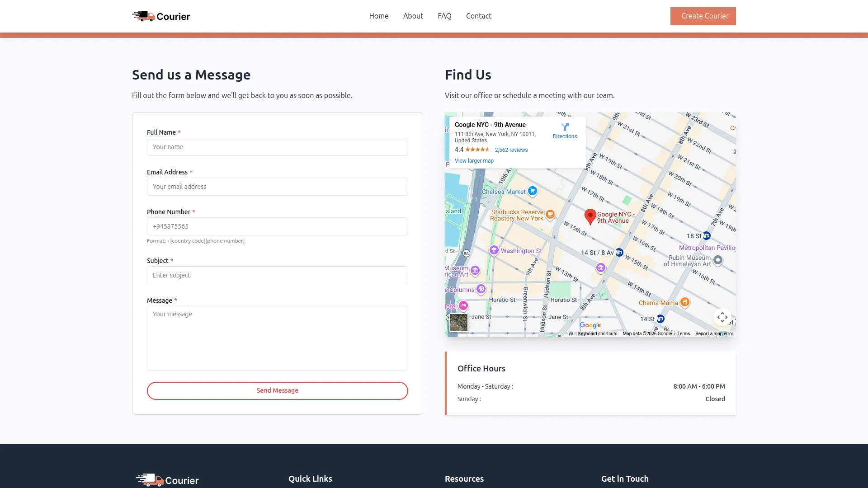Image resolution: width=868 pixels, height=488 pixels.
Task: Click the Directions arrow icon on map
Action: coord(565,127)
